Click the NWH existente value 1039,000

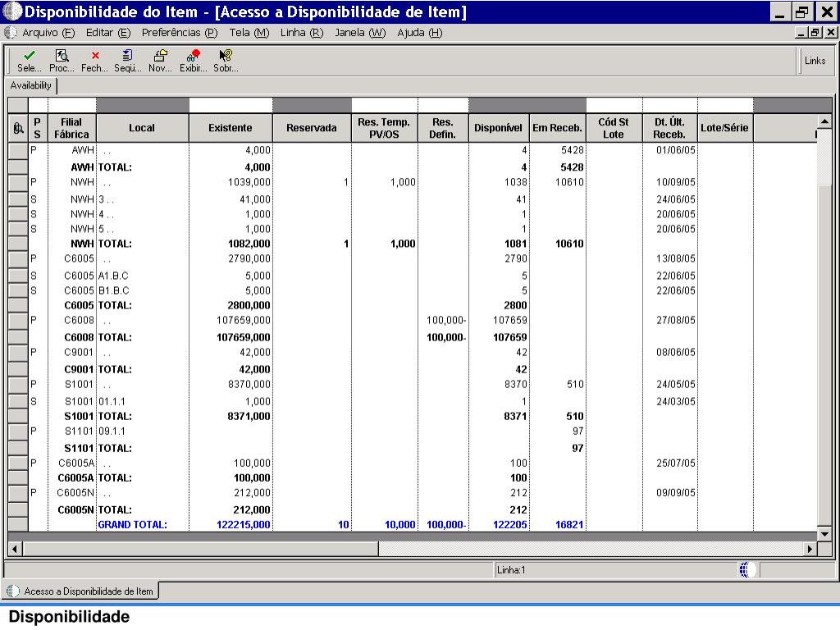click(x=249, y=182)
